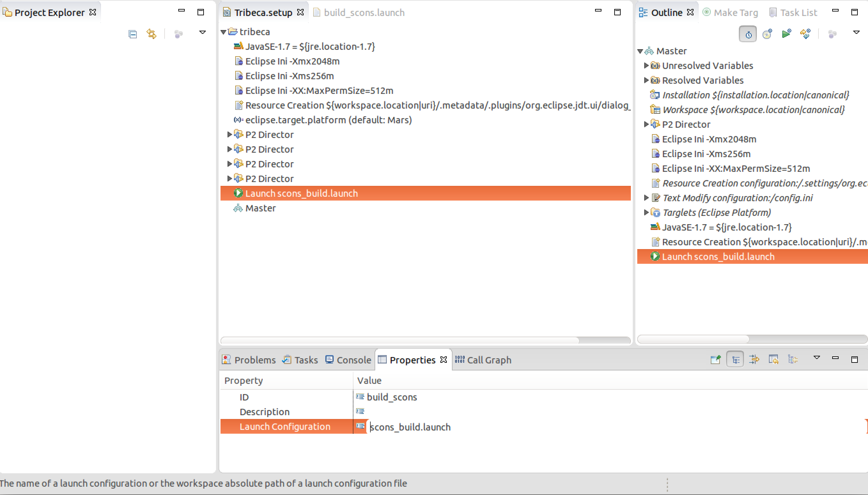
Task: Click Collapse All in Project Explorer
Action: (133, 34)
